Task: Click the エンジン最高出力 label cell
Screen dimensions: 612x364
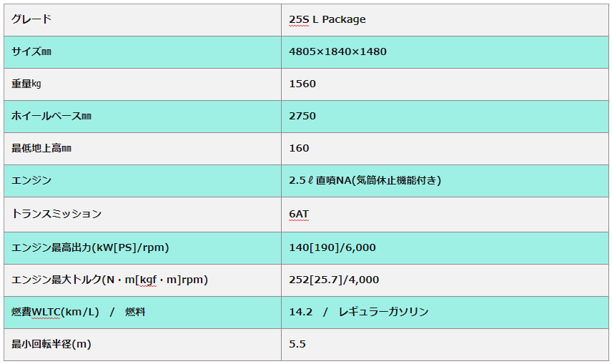Action: click(x=91, y=247)
